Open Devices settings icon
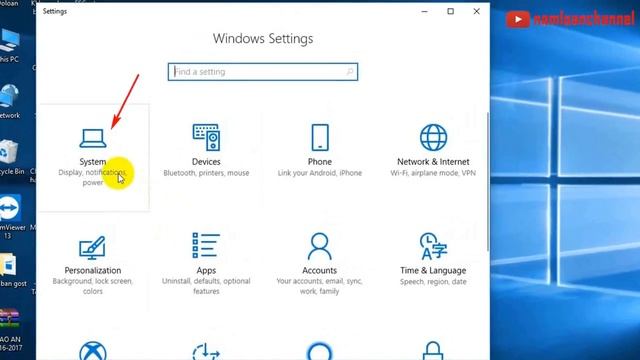The image size is (640, 360). pos(206,138)
